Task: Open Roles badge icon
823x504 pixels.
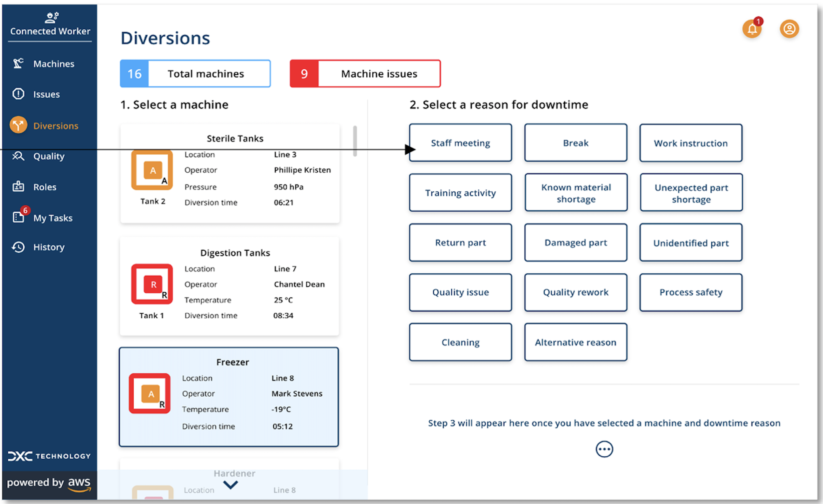Action: 18,186
